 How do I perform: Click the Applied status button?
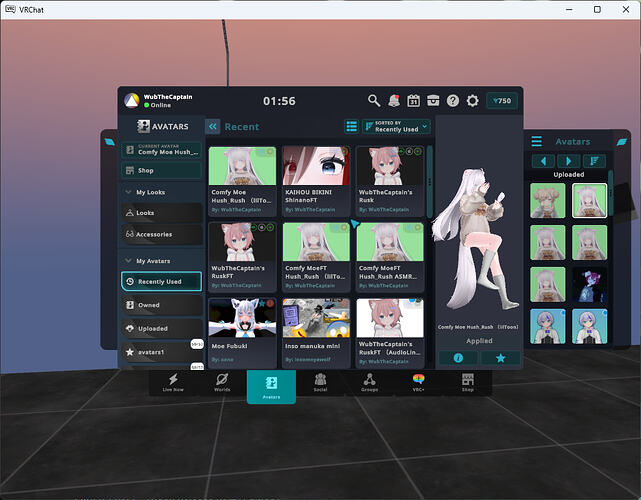pyautogui.click(x=479, y=341)
